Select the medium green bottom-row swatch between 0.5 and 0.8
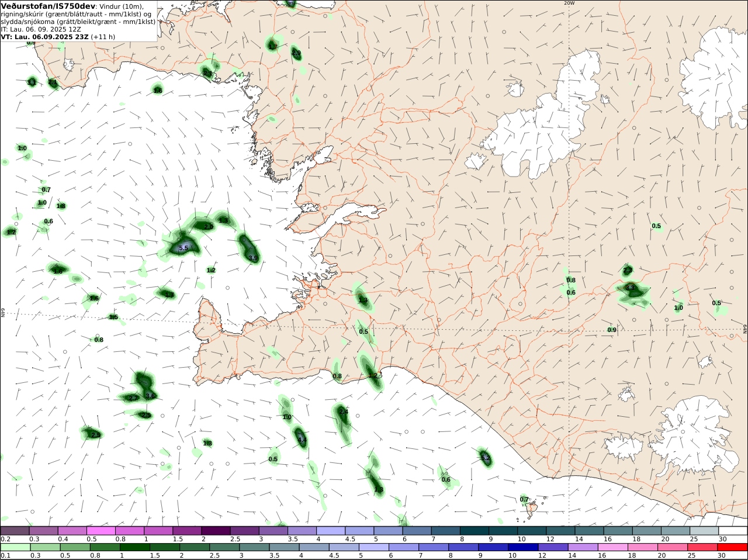Screen dimensions: 748x560 pos(75,547)
